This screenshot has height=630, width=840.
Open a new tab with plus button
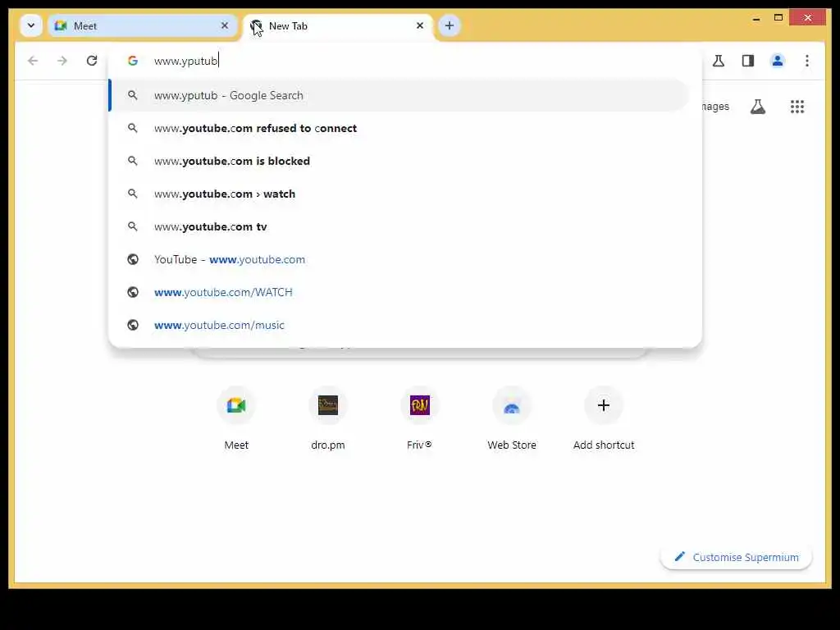(x=449, y=25)
